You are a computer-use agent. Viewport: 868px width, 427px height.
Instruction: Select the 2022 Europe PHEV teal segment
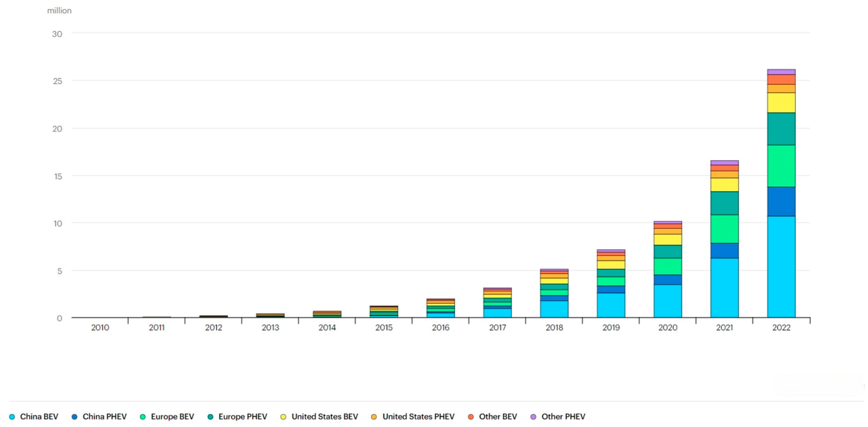781,129
